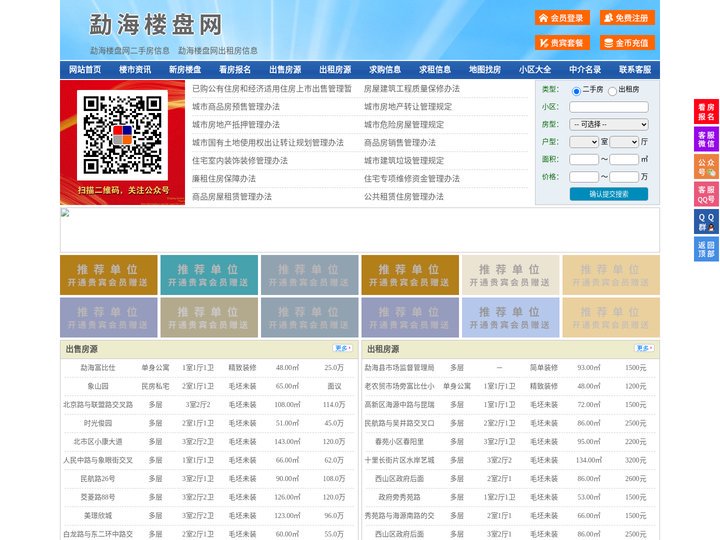Open the 贵宾套餐 button
Viewport: 720px width, 540px height.
(562, 43)
